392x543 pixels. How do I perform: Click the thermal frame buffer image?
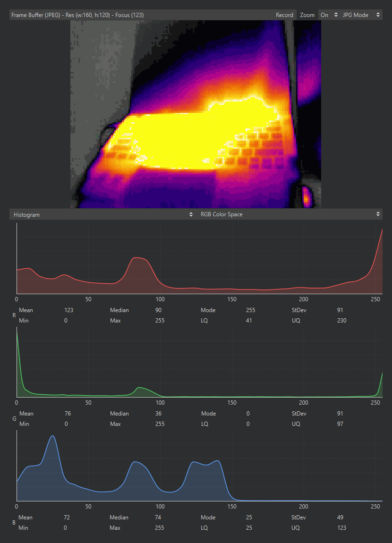coord(196,114)
